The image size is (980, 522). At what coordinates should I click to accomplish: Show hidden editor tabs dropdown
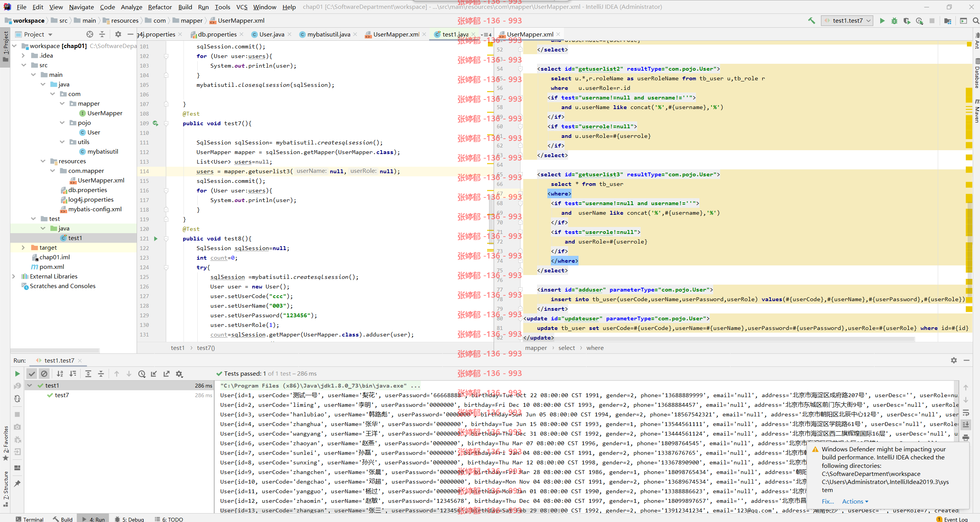[x=486, y=35]
